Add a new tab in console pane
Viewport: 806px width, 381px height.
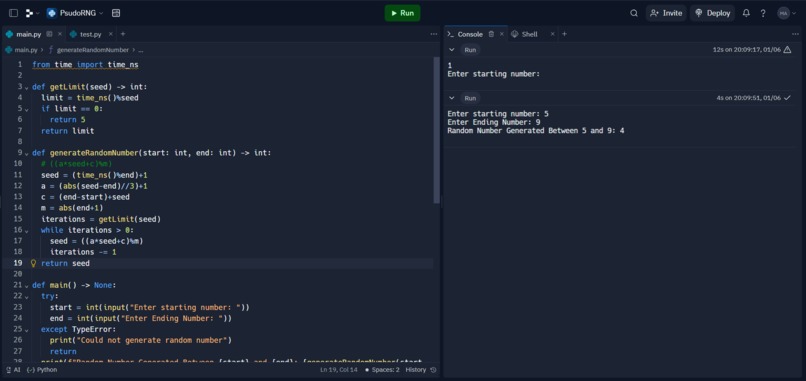(x=564, y=34)
